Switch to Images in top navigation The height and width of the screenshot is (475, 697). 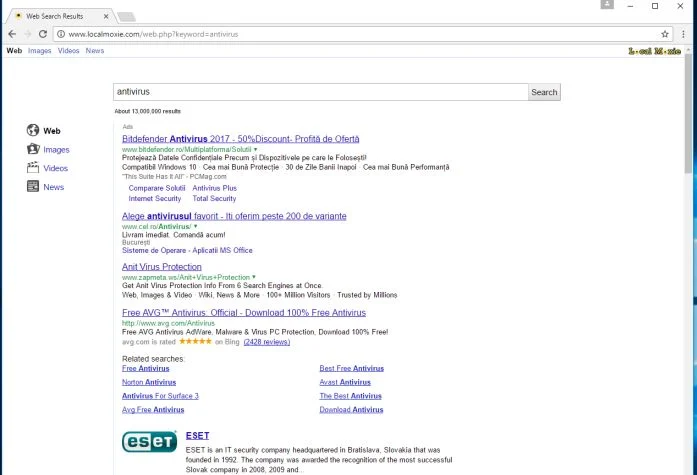[x=40, y=51]
